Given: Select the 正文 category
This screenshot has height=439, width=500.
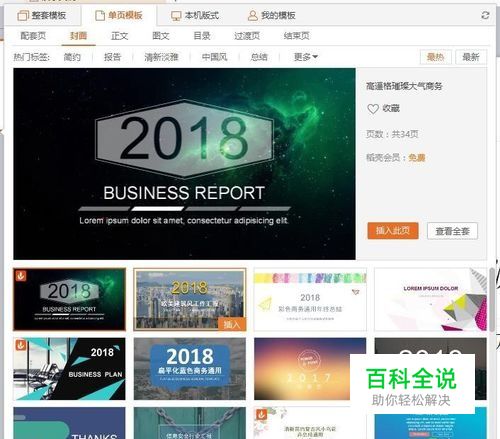Looking at the screenshot, I should point(120,36).
